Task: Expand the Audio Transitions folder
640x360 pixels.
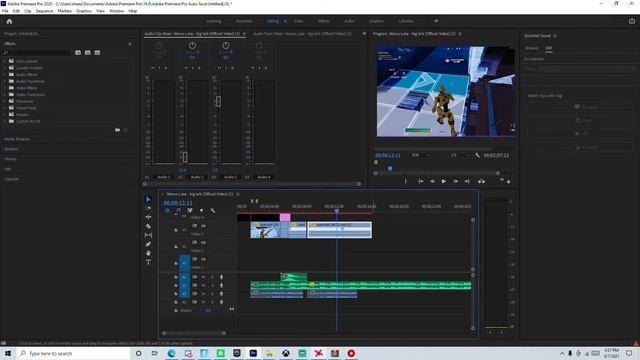Action: (x=5, y=81)
